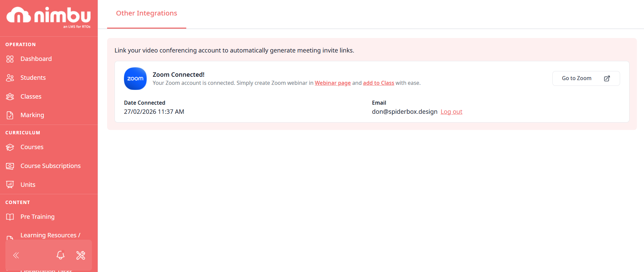Click the CONTENT section header
644x272 pixels.
18,202
